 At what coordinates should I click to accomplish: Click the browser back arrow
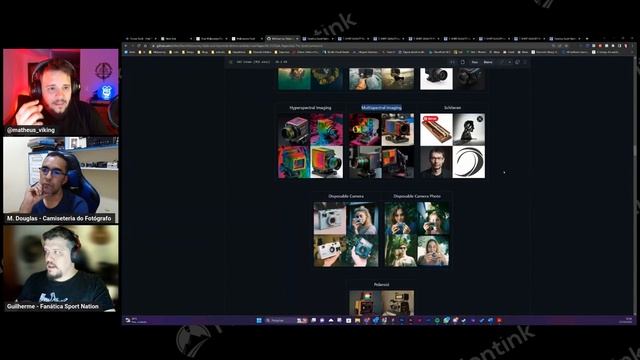[x=126, y=46]
